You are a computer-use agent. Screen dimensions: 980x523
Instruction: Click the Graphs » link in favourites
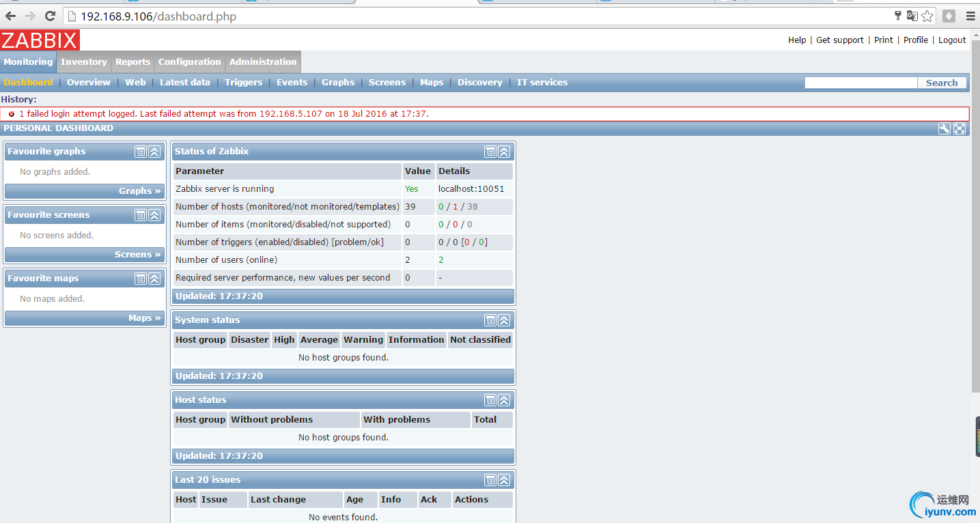[140, 191]
